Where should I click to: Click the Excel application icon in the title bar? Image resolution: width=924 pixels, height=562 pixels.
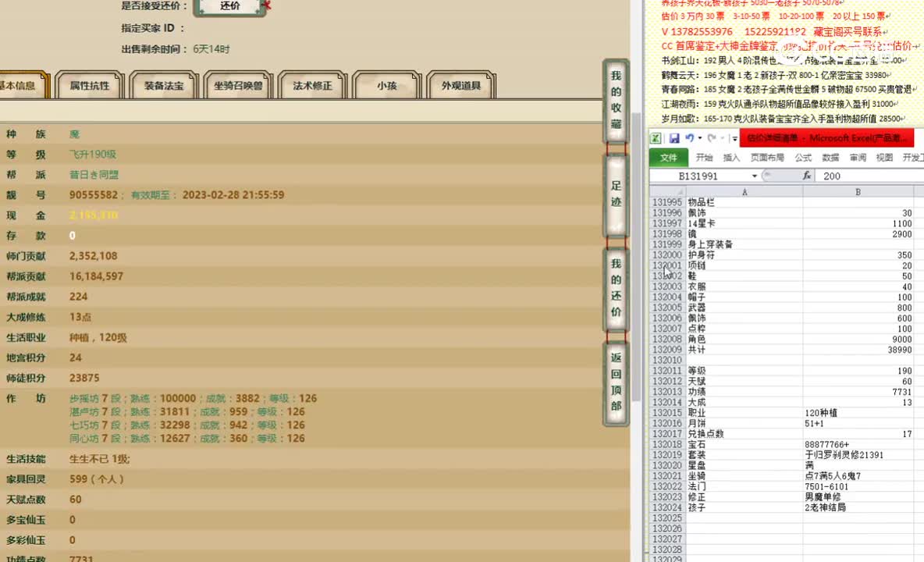click(656, 138)
